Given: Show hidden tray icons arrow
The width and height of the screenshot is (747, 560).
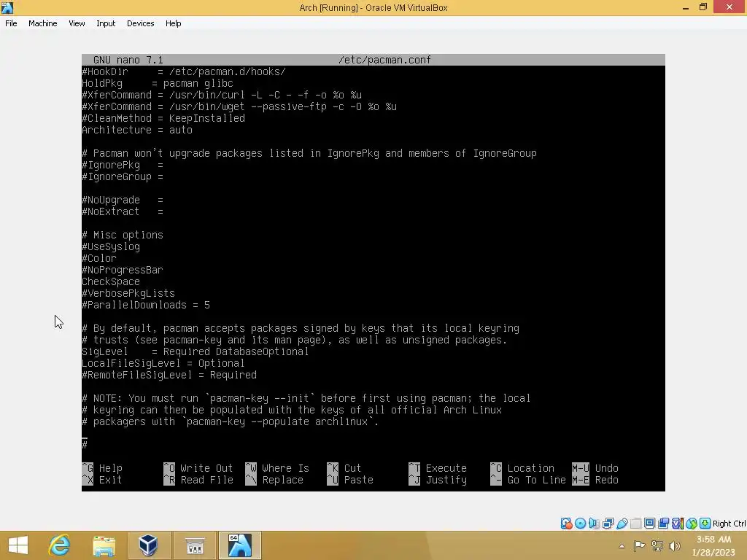Looking at the screenshot, I should [x=622, y=546].
